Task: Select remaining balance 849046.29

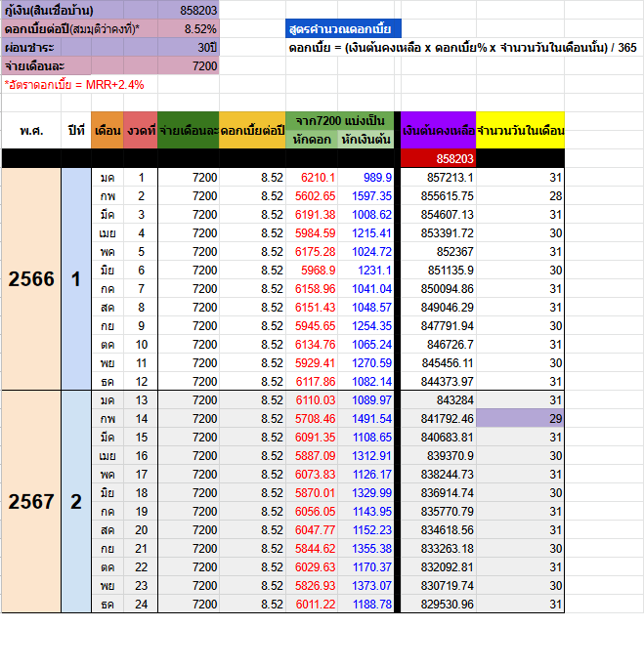Action: (x=438, y=308)
